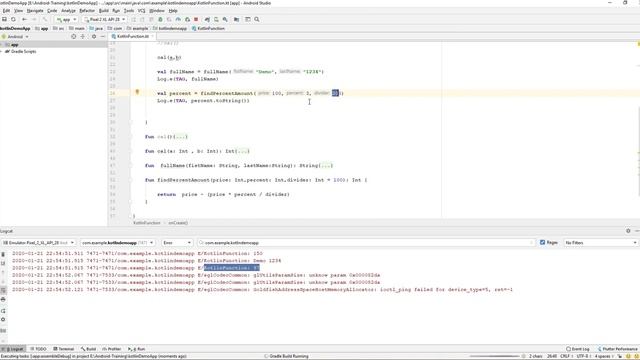This screenshot has height=360, width=640.
Task: Click the collapse all icon in Project panel
Action: pos(83,36)
